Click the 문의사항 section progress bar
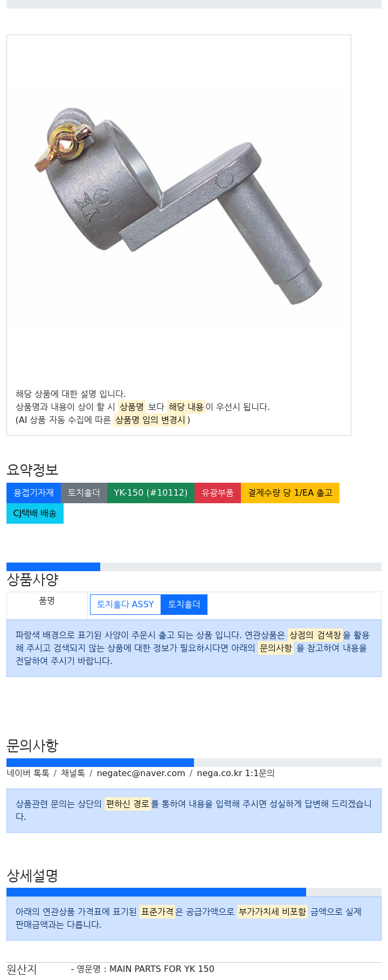This screenshot has width=388, height=980. coord(194,763)
